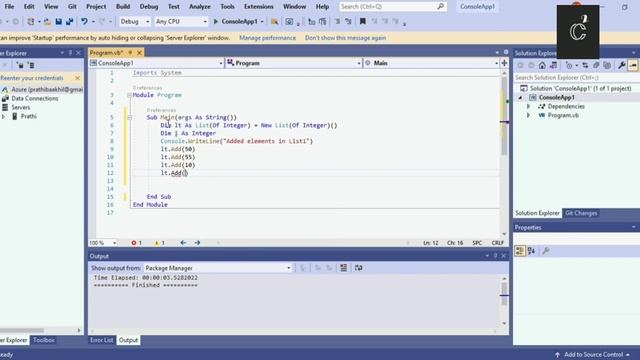Screen dimensions: 640x360
Task: Switch to the Error List tab
Action: (101, 340)
